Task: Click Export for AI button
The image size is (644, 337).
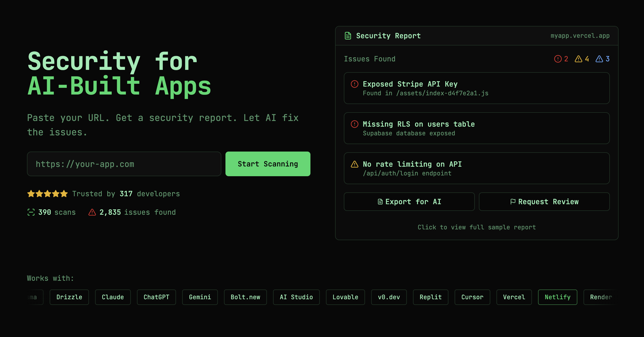Action: pos(409,202)
